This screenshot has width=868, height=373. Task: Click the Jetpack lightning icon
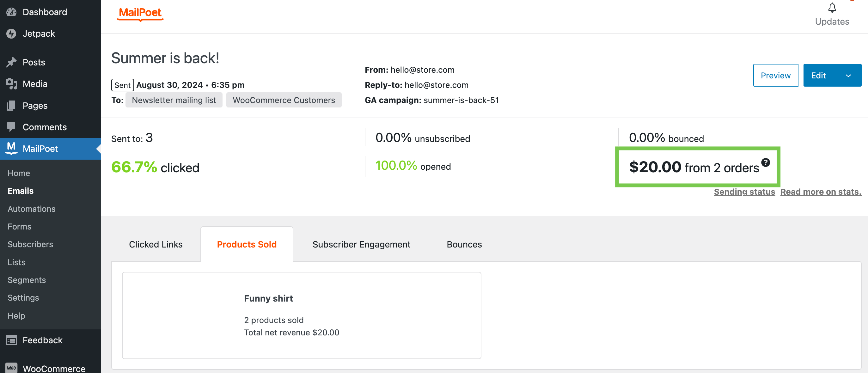coord(11,34)
